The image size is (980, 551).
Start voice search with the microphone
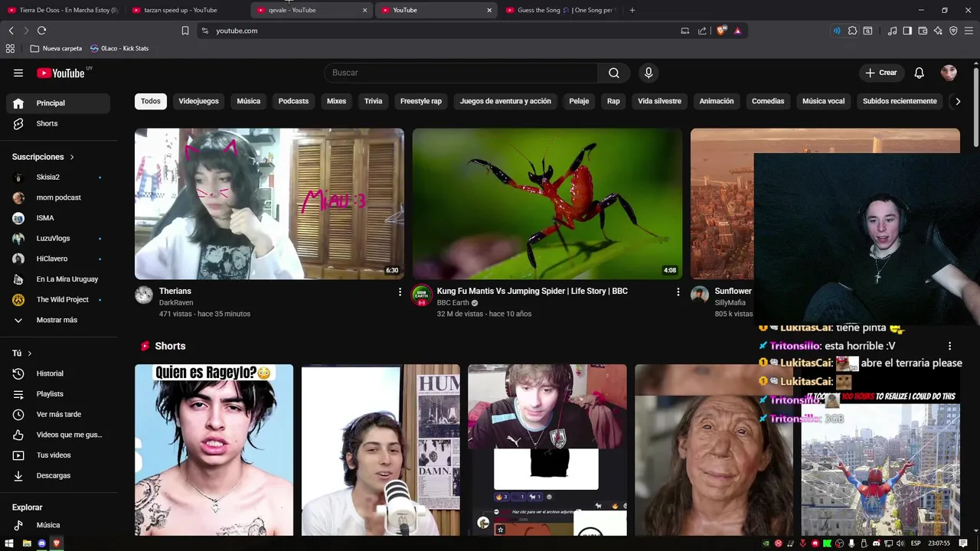tap(648, 73)
